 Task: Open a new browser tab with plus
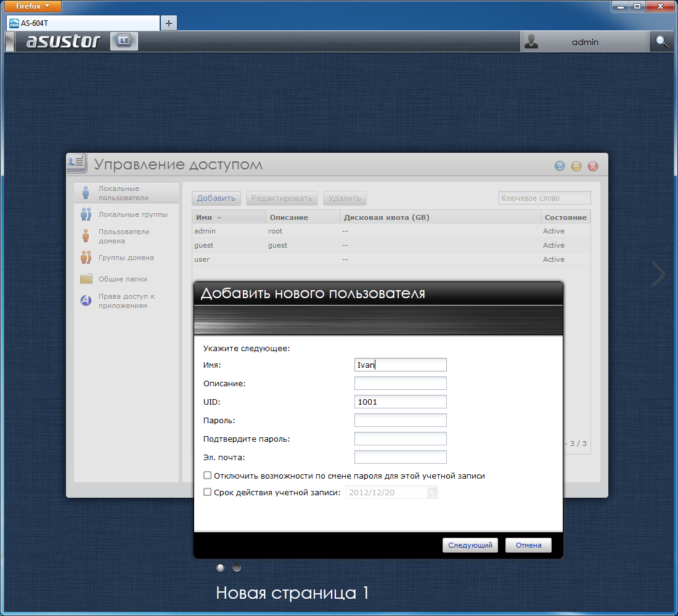coord(169,23)
